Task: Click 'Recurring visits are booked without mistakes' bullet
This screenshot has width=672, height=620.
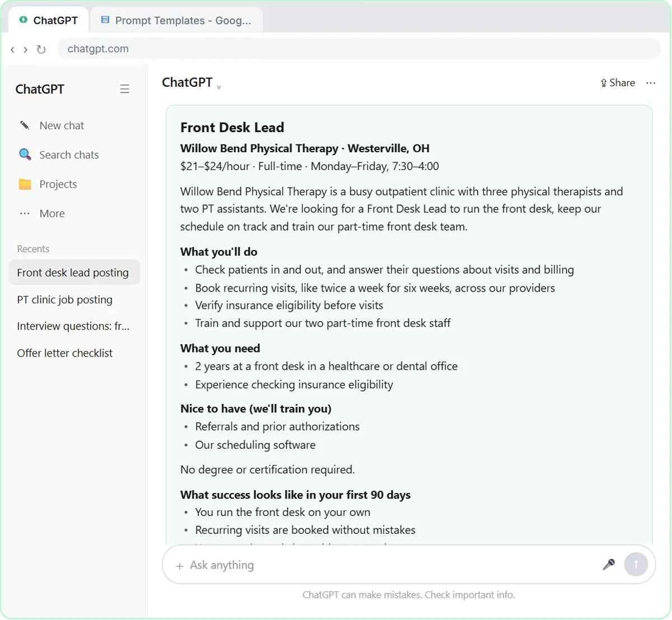Action: click(x=305, y=530)
